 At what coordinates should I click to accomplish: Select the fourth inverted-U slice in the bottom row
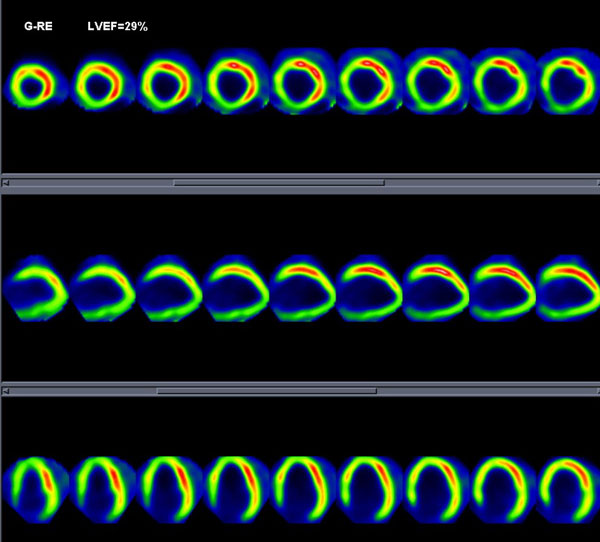pyautogui.click(x=236, y=490)
